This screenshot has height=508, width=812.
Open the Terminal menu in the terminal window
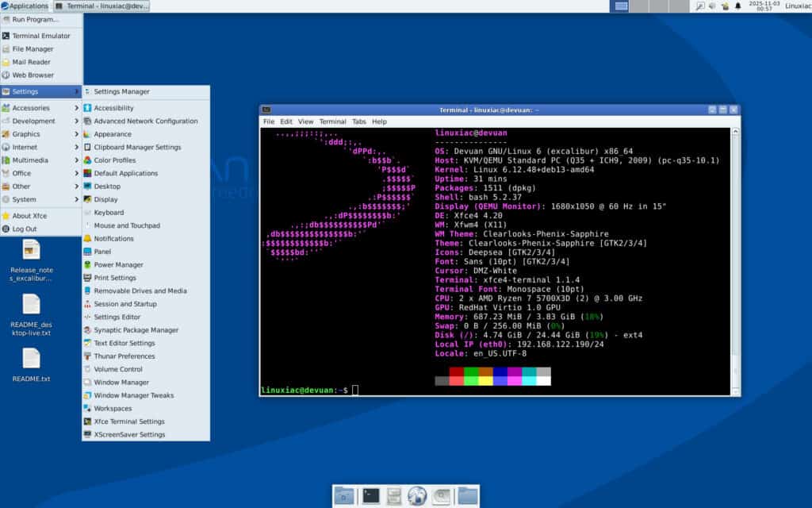[332, 121]
